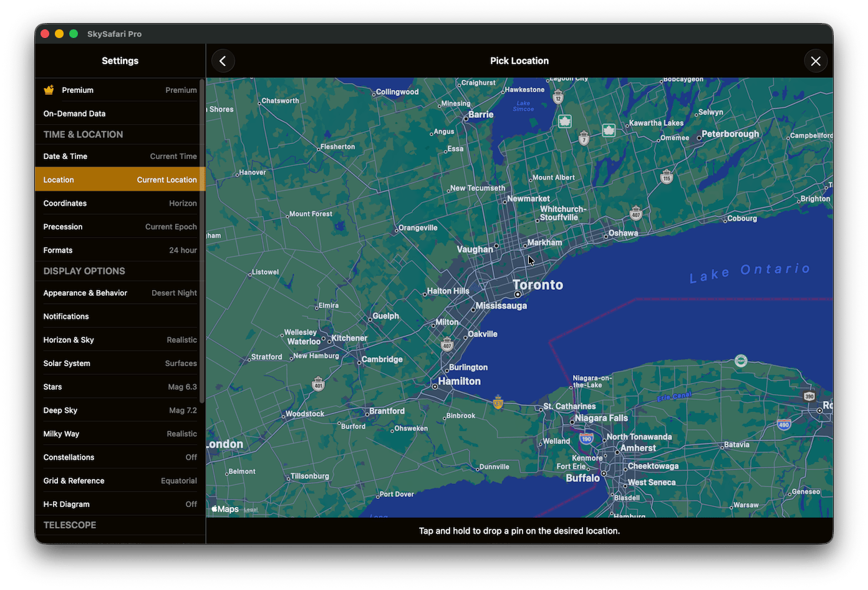The width and height of the screenshot is (868, 590).
Task: Open Solar System settings
Action: [120, 364]
